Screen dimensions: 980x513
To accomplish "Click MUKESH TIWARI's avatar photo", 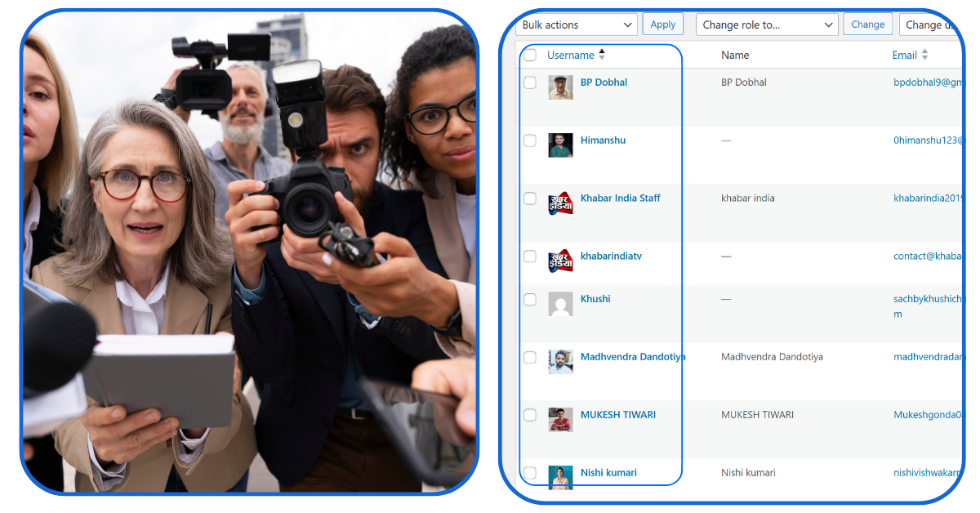I will click(560, 419).
